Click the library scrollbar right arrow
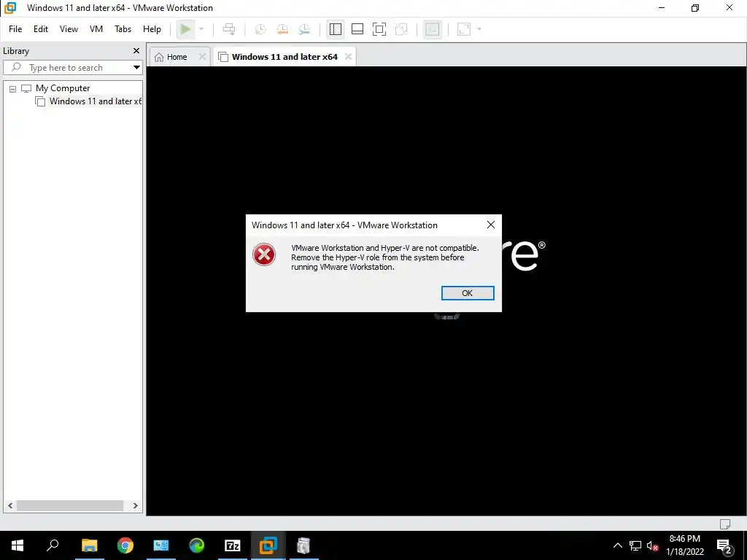This screenshot has height=560, width=747. pyautogui.click(x=135, y=506)
